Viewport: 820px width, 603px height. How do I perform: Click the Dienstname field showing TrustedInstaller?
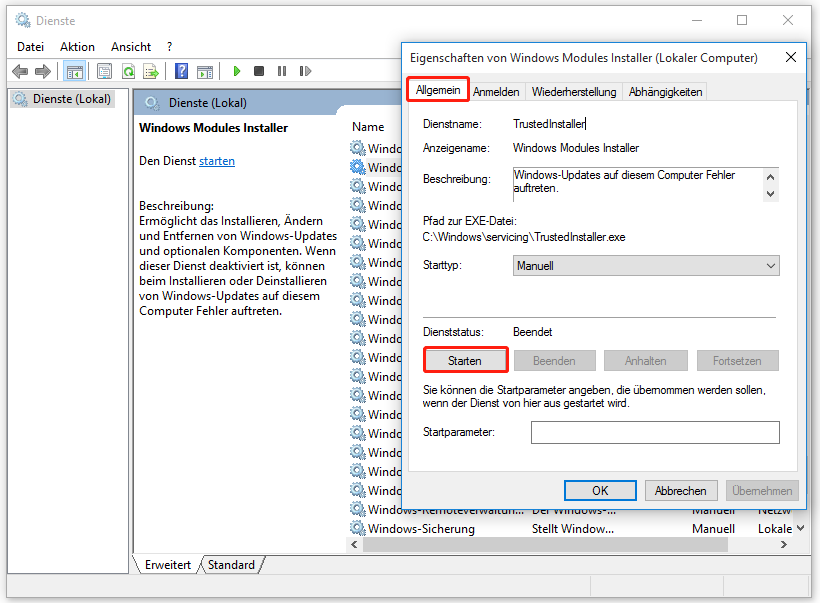(x=549, y=124)
